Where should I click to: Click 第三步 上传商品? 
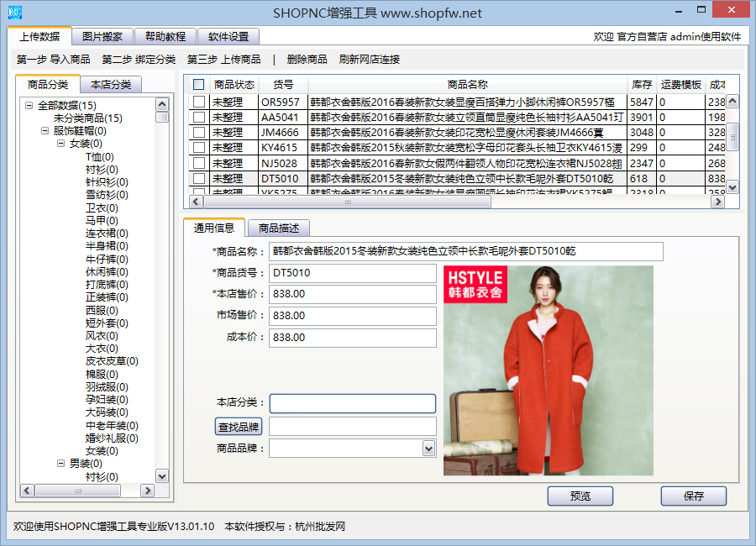[224, 60]
